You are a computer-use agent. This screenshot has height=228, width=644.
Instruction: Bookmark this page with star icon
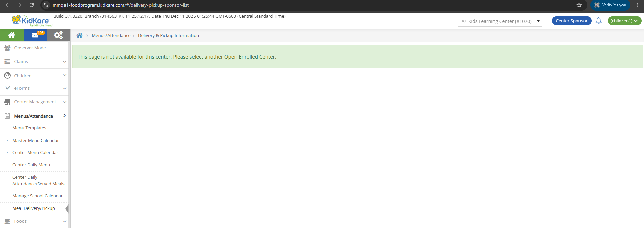click(x=579, y=5)
